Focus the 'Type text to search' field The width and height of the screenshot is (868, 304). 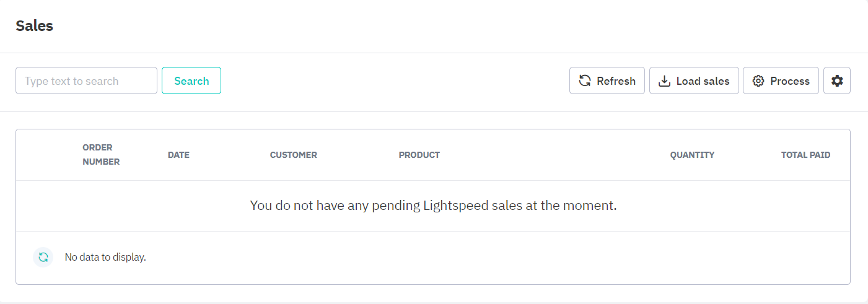(86, 81)
